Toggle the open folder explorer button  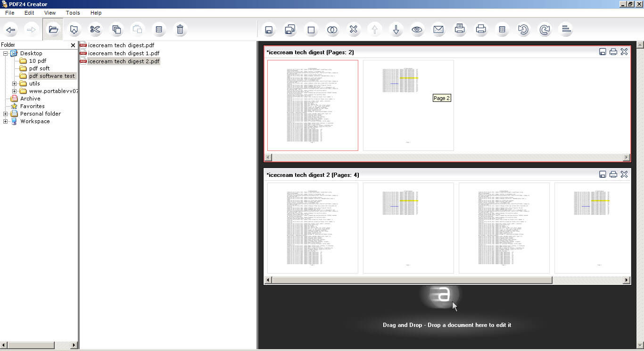coord(53,30)
